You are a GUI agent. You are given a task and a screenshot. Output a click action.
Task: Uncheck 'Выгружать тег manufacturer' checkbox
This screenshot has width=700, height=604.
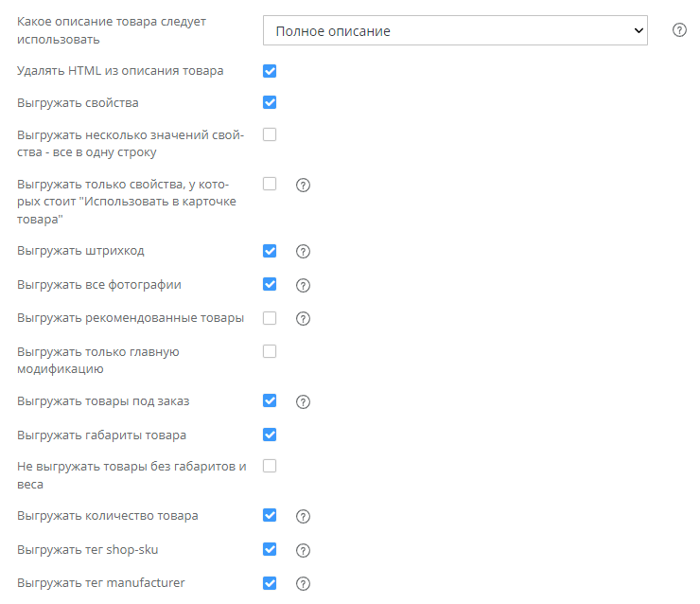coord(270,583)
